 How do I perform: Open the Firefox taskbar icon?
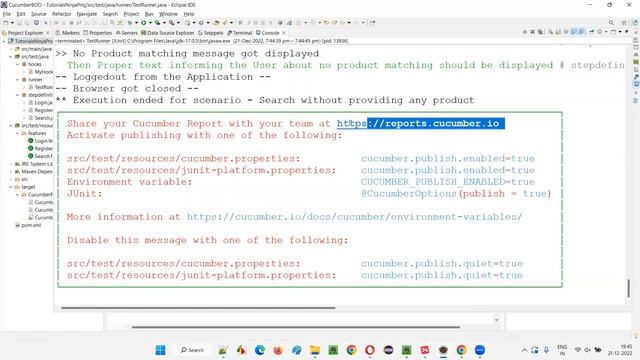278,350
